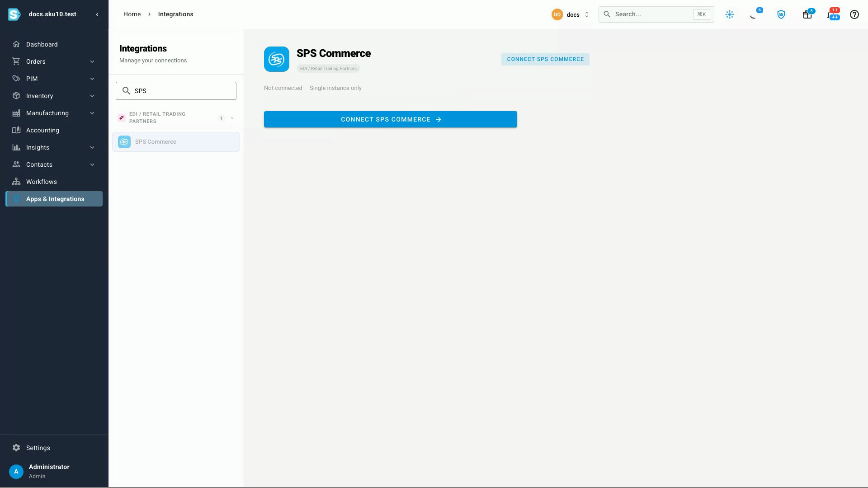868x488 pixels.
Task: Click the Settings gear icon
Action: coord(16,448)
